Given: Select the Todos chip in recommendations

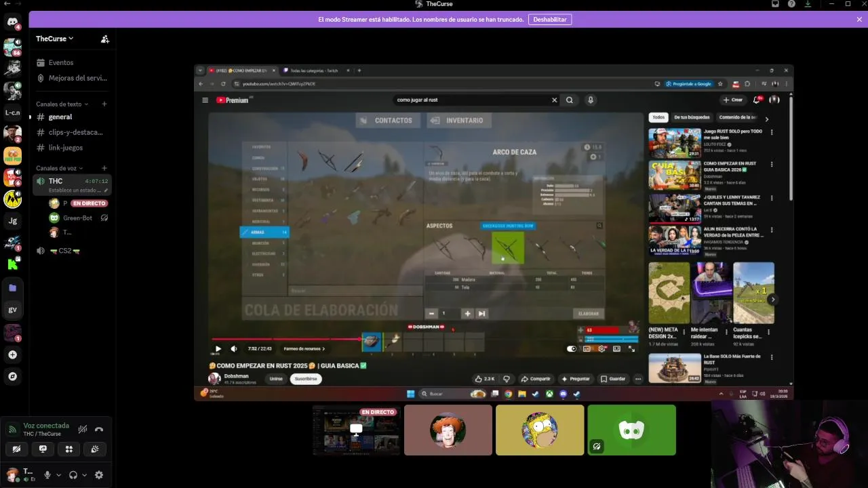Looking at the screenshot, I should pyautogui.click(x=658, y=117).
